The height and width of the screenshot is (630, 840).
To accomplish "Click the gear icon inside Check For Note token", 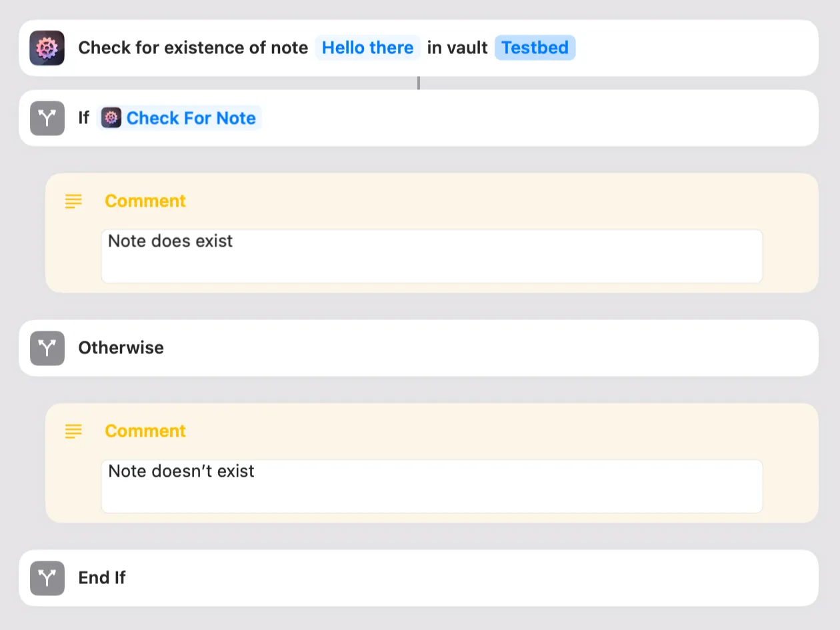I will tap(111, 117).
